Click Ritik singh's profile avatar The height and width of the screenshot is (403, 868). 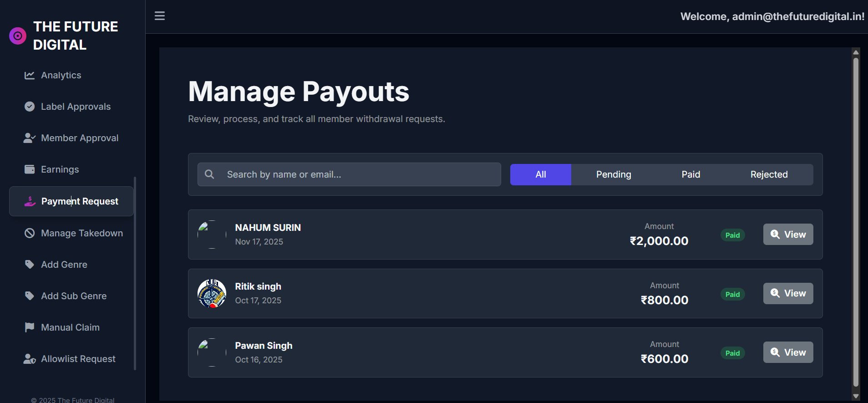[x=212, y=294]
